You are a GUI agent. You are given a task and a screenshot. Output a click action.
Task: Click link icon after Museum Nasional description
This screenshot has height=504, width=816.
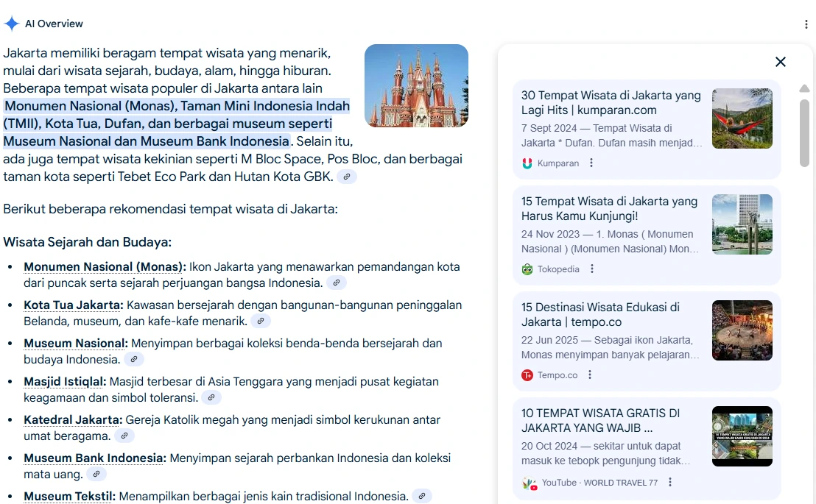coord(134,359)
